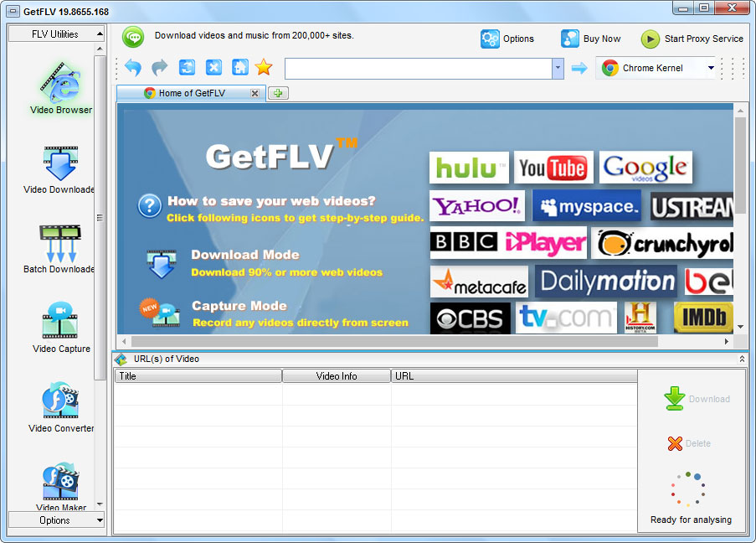
Task: Expand the address bar history dropdown
Action: pos(558,69)
